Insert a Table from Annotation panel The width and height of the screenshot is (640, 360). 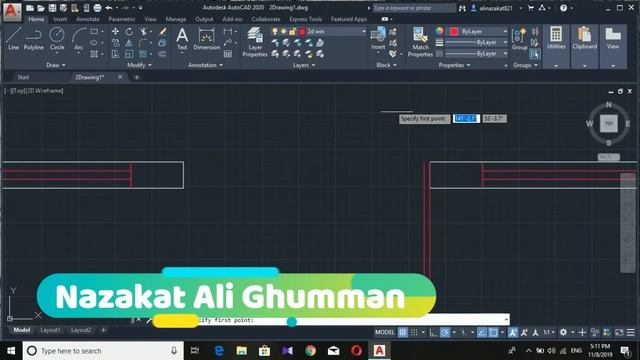coord(228,54)
